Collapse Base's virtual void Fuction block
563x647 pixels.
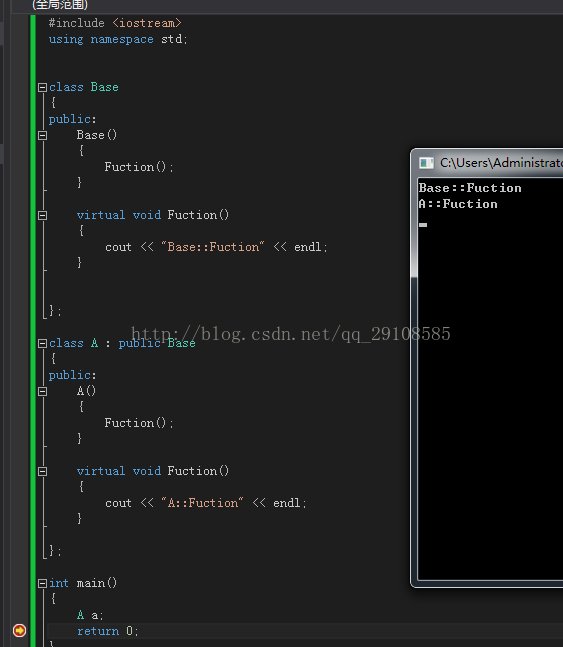pyautogui.click(x=42, y=215)
